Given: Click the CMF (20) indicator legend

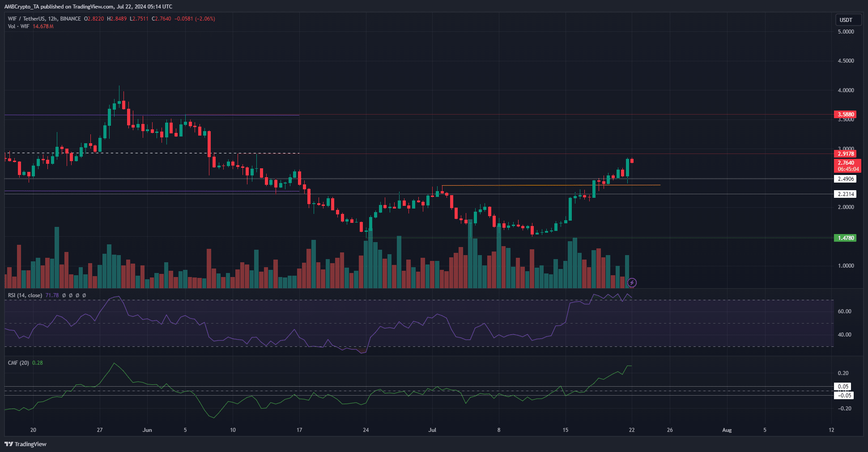Looking at the screenshot, I should pos(18,363).
